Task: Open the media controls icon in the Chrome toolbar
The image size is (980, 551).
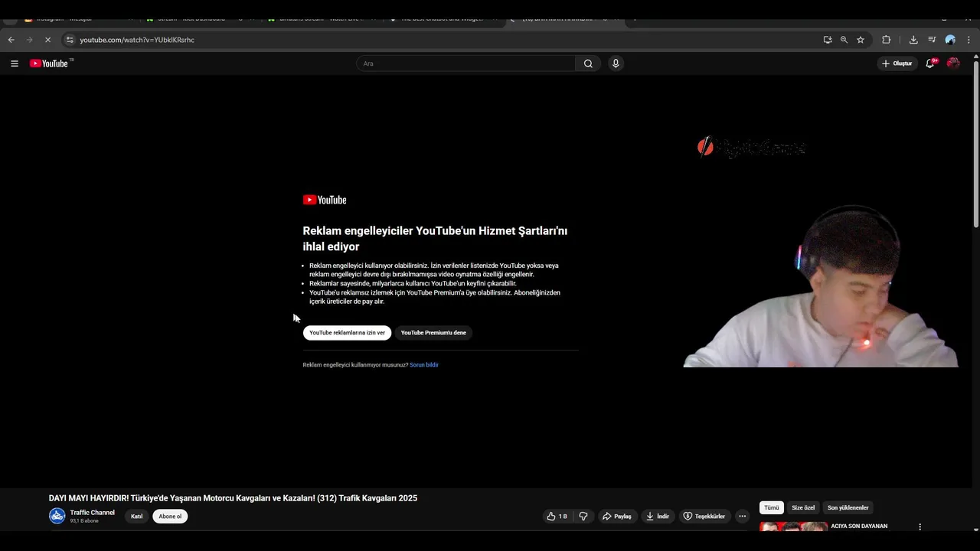Action: click(x=932, y=40)
